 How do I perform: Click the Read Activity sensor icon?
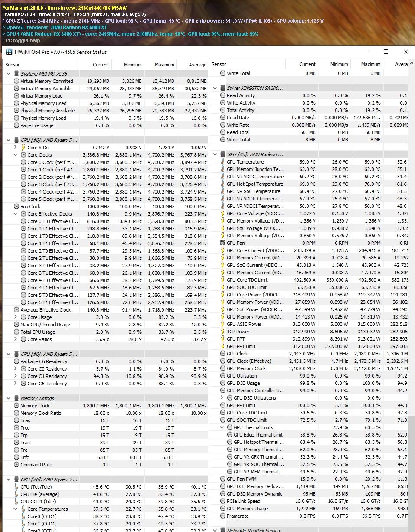click(223, 95)
